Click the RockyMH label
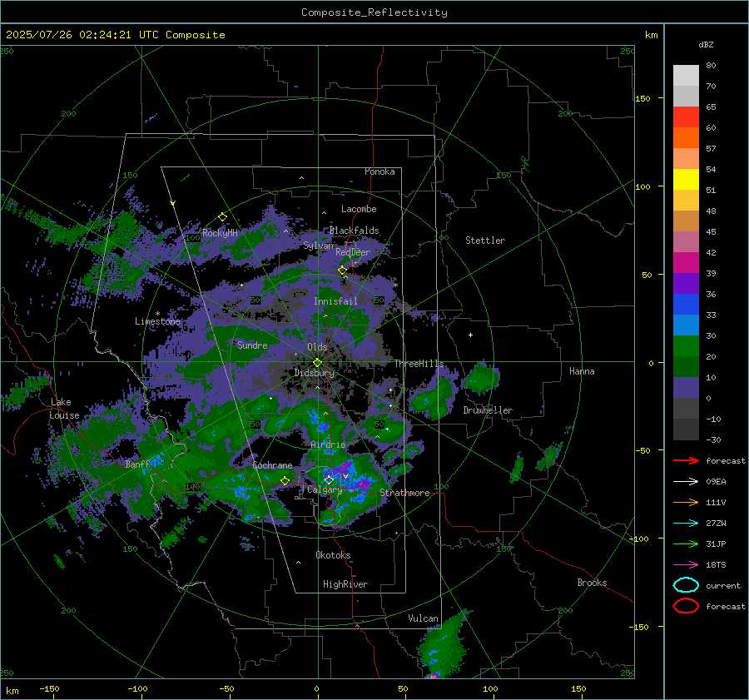This screenshot has width=749, height=700. pyautogui.click(x=220, y=233)
